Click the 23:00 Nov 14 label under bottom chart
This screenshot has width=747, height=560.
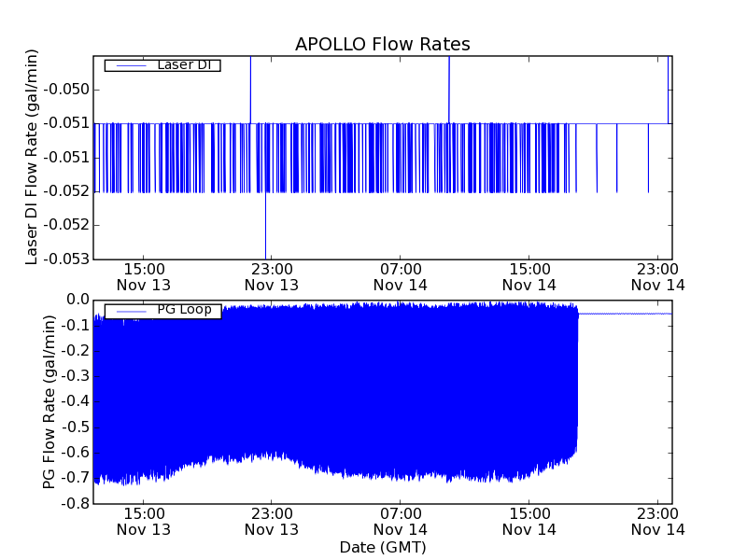[x=657, y=522]
